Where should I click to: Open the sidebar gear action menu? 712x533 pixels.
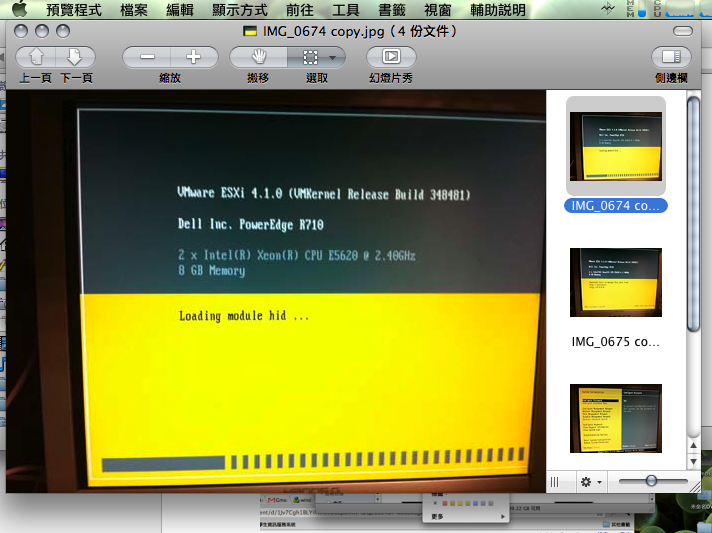pyautogui.click(x=591, y=482)
